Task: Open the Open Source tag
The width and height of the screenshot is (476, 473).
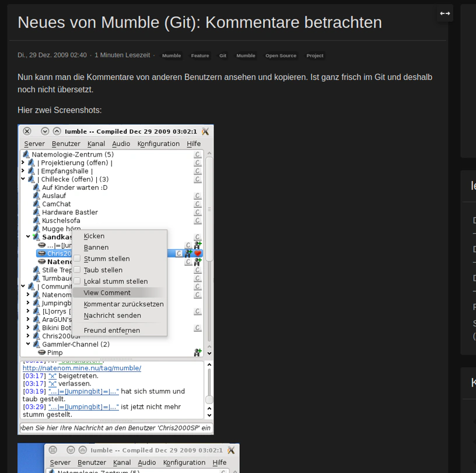Action: coord(281,55)
